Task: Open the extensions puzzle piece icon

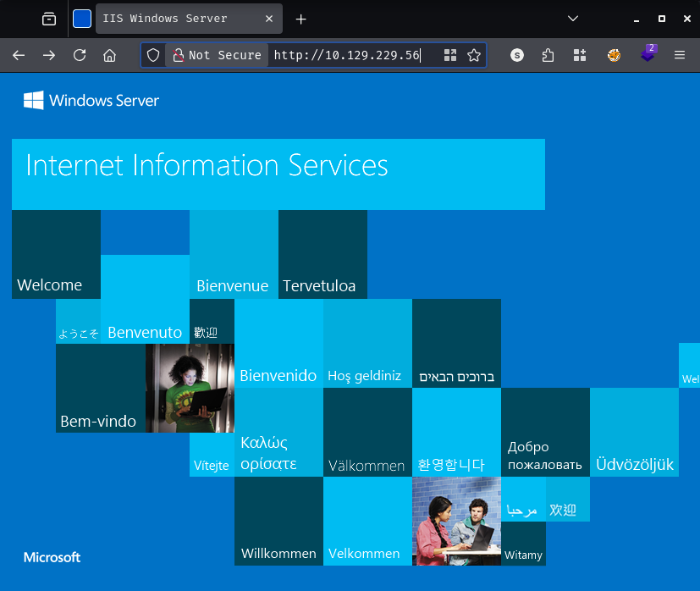Action: [x=548, y=55]
